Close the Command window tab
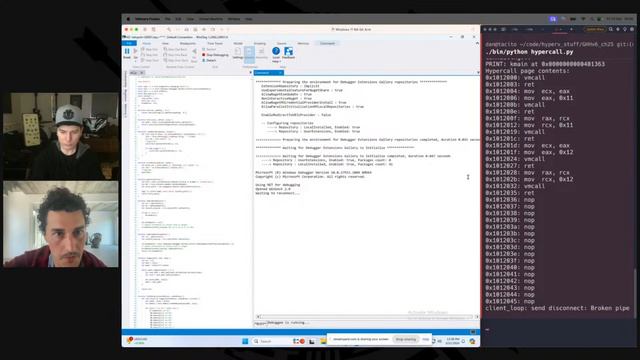640x360 pixels. click(280, 73)
